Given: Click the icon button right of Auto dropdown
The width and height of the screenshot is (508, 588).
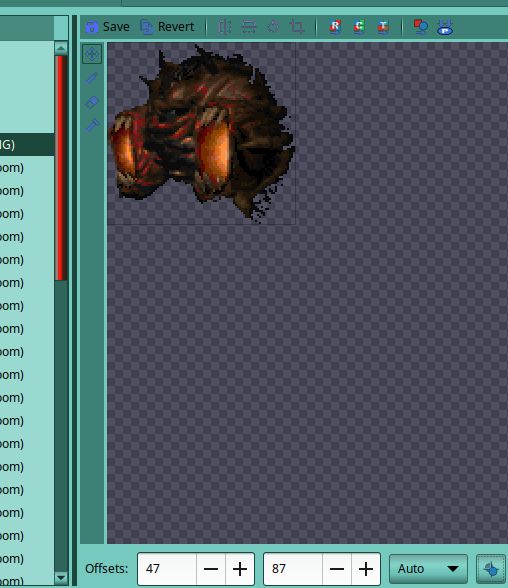Looking at the screenshot, I should (491, 569).
